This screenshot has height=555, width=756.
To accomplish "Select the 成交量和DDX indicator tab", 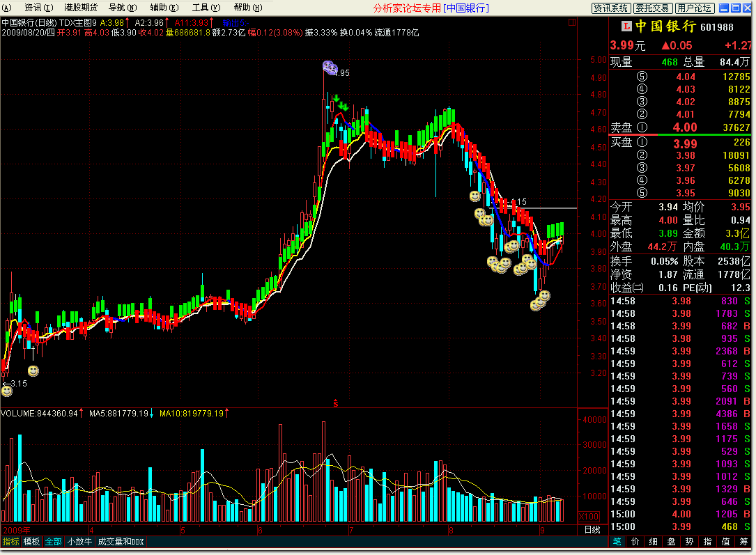I will point(121,542).
